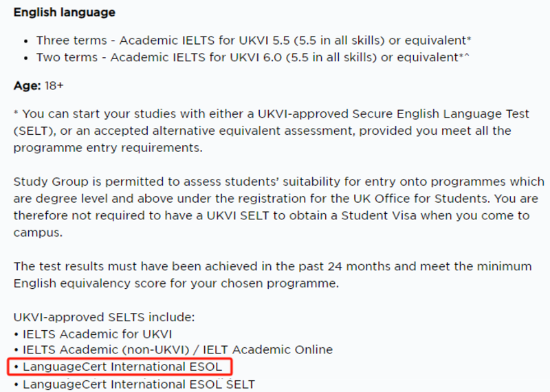This screenshot has width=550, height=392.
Task: Click the 'Age: 18+' text
Action: click(38, 86)
